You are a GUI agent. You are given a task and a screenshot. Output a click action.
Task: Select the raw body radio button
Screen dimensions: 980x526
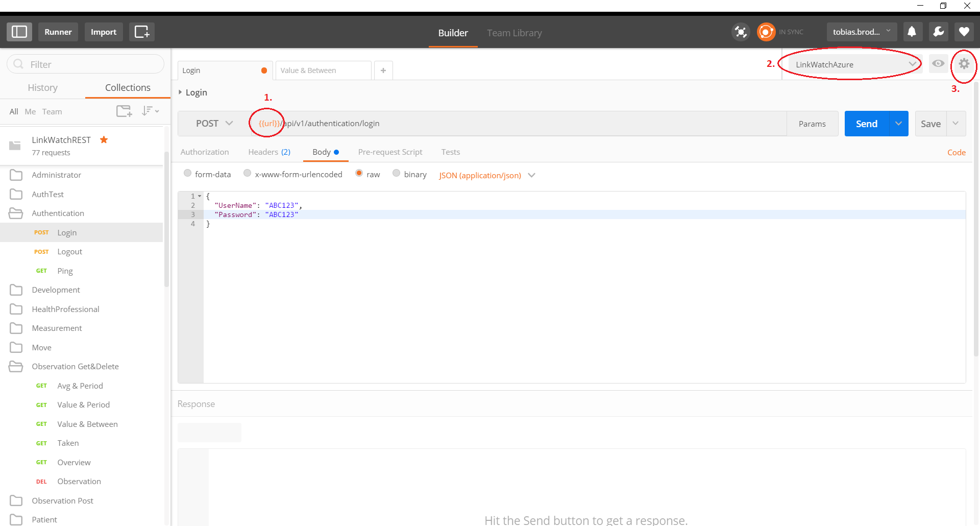(359, 173)
